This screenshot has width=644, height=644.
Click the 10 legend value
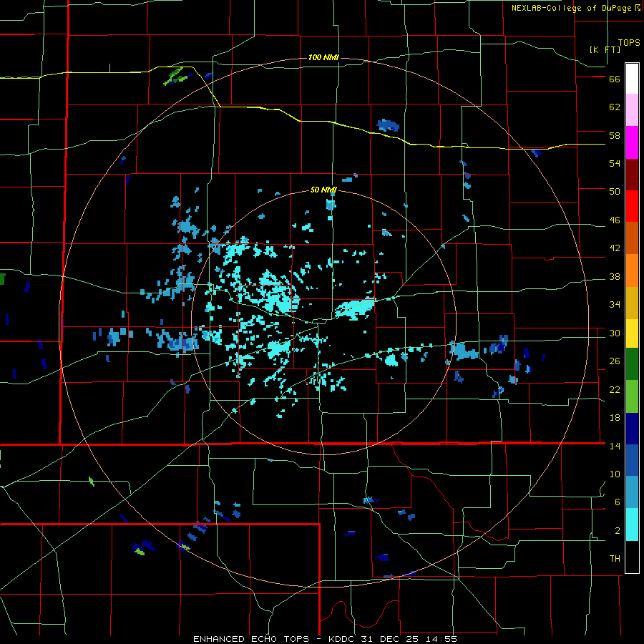click(x=615, y=474)
